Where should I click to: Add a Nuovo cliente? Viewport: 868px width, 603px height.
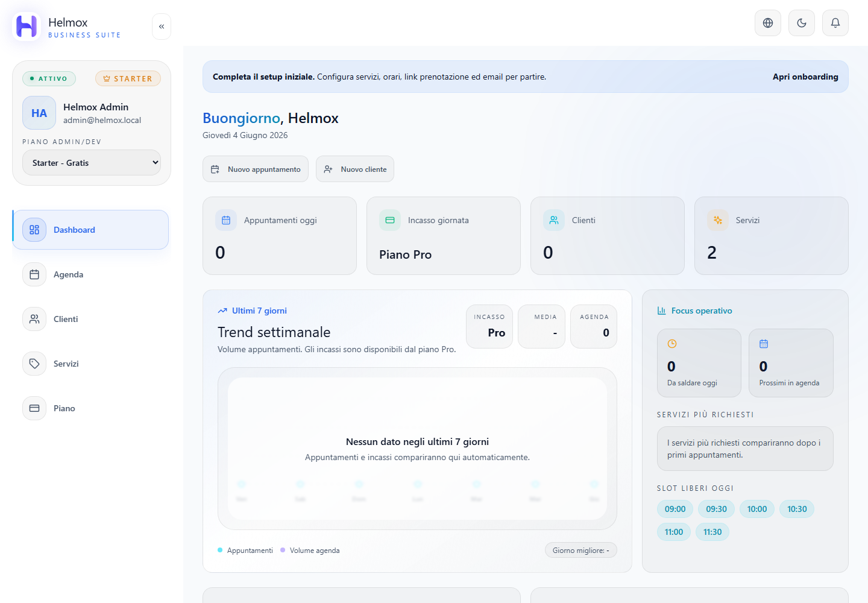click(x=355, y=169)
